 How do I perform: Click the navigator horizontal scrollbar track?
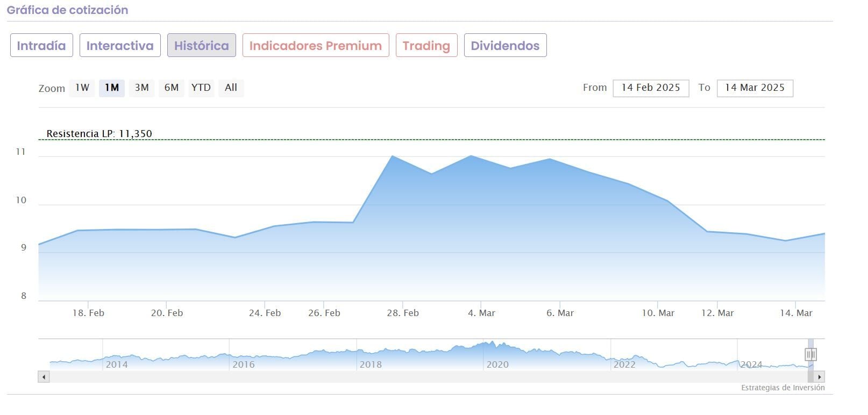coord(430,377)
